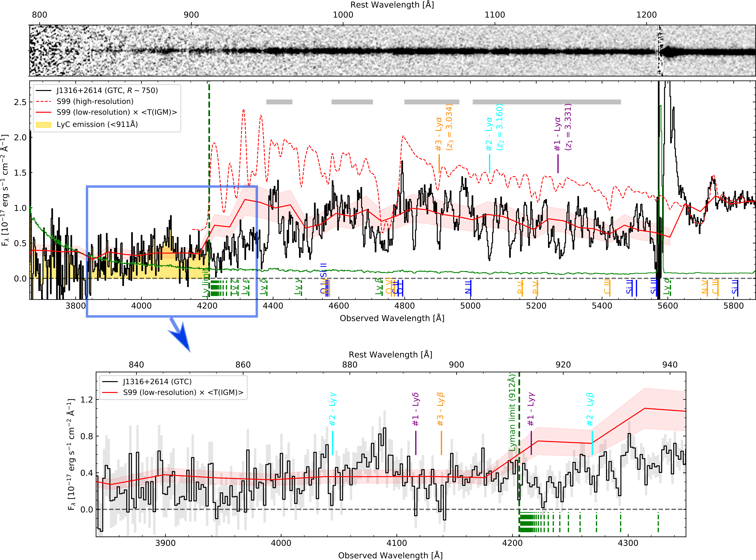Screen dimensions: 756x560
Task: Click the 2D grayscale spectrum image strip
Action: click(x=392, y=51)
